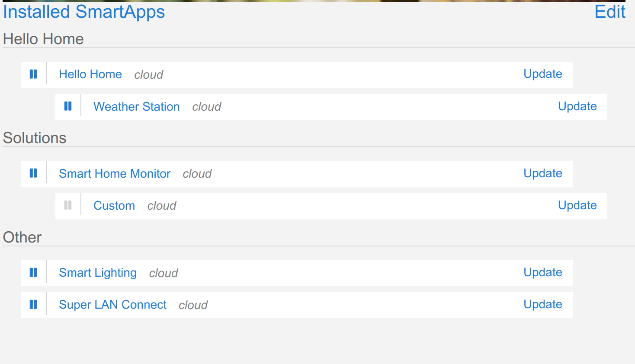The width and height of the screenshot is (635, 364).
Task: Click the Edit link at top right
Action: coord(610,12)
